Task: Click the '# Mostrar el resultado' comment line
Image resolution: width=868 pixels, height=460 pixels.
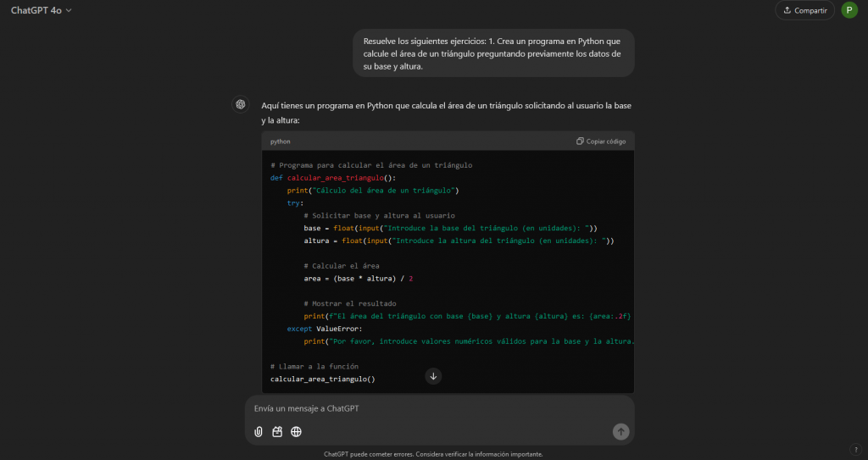Action: 350,303
